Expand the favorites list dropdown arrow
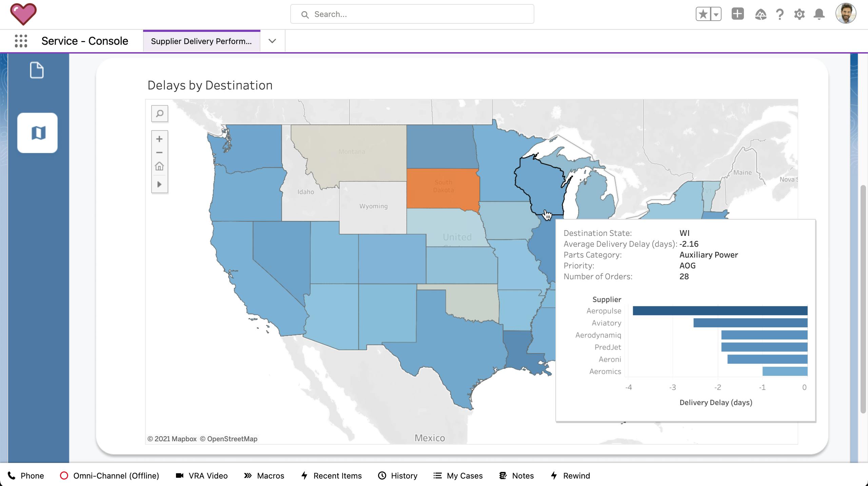The width and height of the screenshot is (868, 486). [716, 14]
